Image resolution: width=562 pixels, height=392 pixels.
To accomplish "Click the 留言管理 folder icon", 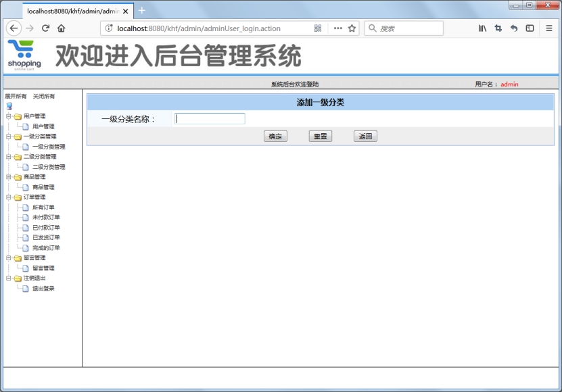I will coord(18,258).
